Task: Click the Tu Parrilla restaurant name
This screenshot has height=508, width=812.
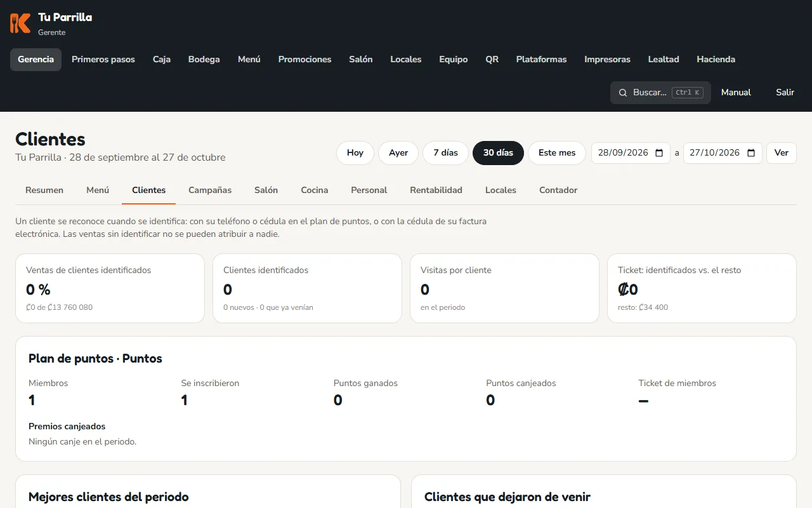Action: click(65, 17)
